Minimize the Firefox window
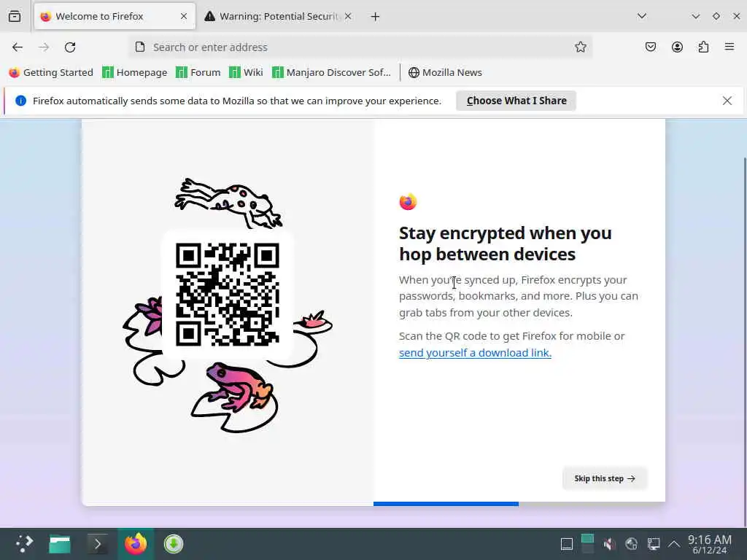This screenshot has height=560, width=747. pos(695,16)
